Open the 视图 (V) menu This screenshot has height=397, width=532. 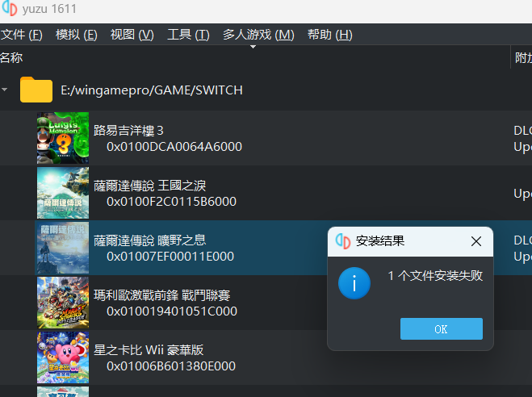132,35
